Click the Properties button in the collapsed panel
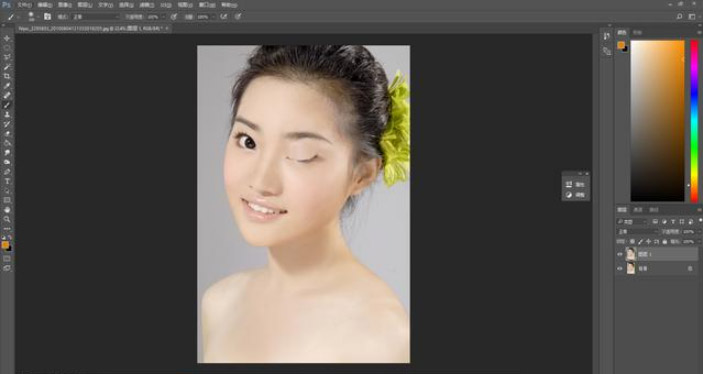Image resolution: width=703 pixels, height=374 pixels. click(576, 184)
